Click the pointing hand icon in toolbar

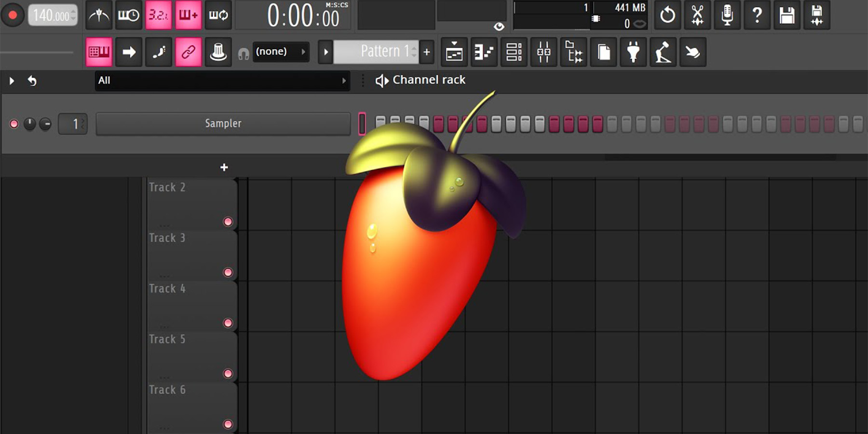pos(693,52)
